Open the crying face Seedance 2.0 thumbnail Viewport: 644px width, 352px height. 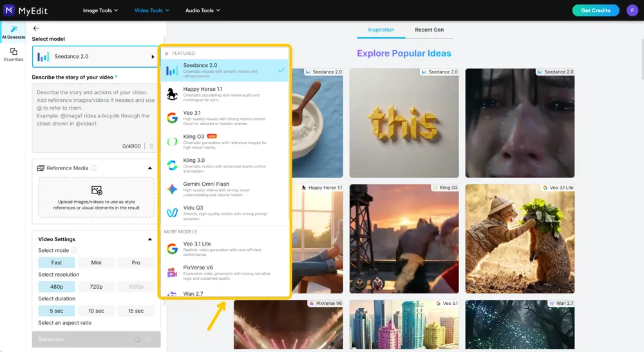520,123
